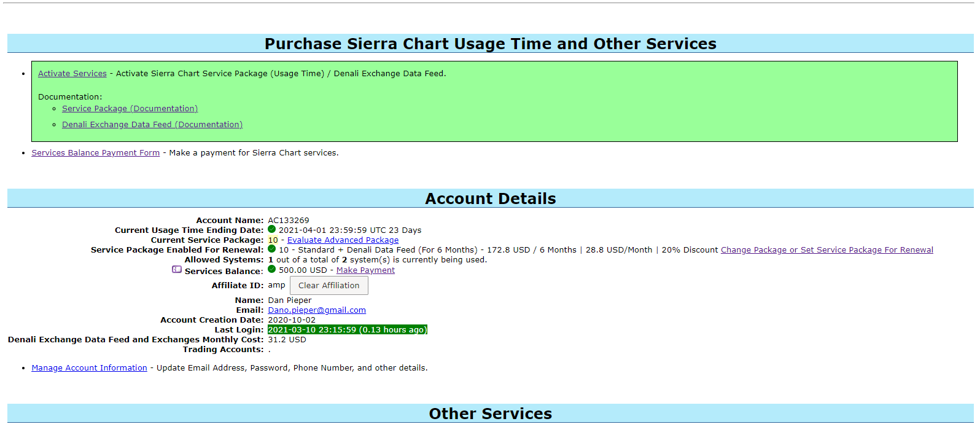Screen dimensions: 980x432
Task: Click green status icon beside 500.00 USD balance
Action: [x=271, y=269]
